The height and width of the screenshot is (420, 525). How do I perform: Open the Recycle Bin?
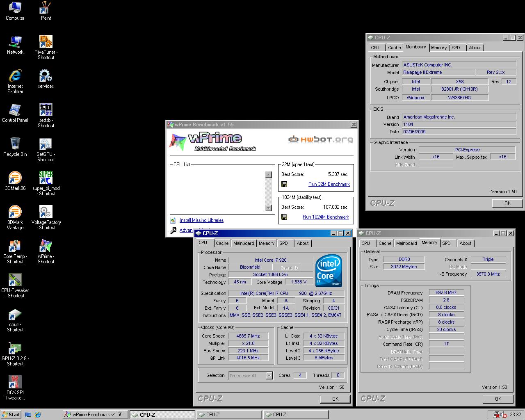tap(15, 147)
